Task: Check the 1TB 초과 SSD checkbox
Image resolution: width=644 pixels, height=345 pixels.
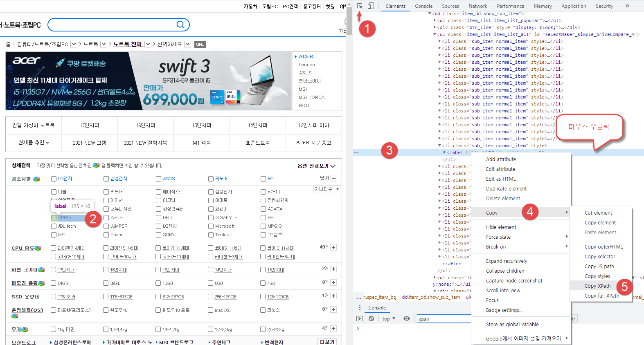Action: 53,297
